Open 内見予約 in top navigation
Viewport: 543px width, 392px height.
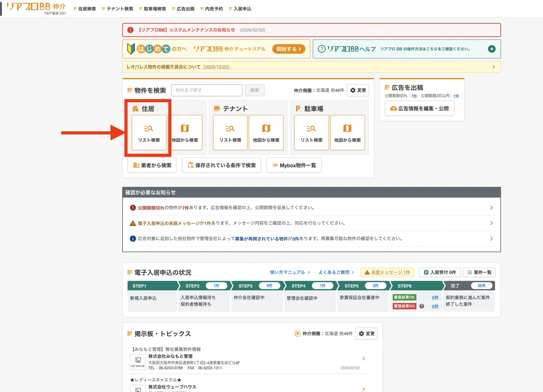(x=211, y=9)
